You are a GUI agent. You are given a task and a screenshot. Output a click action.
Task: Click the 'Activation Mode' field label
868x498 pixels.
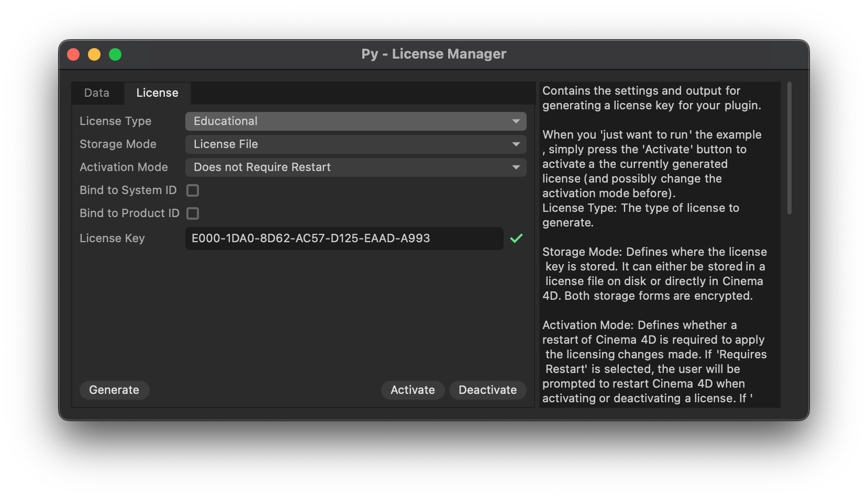[124, 167]
